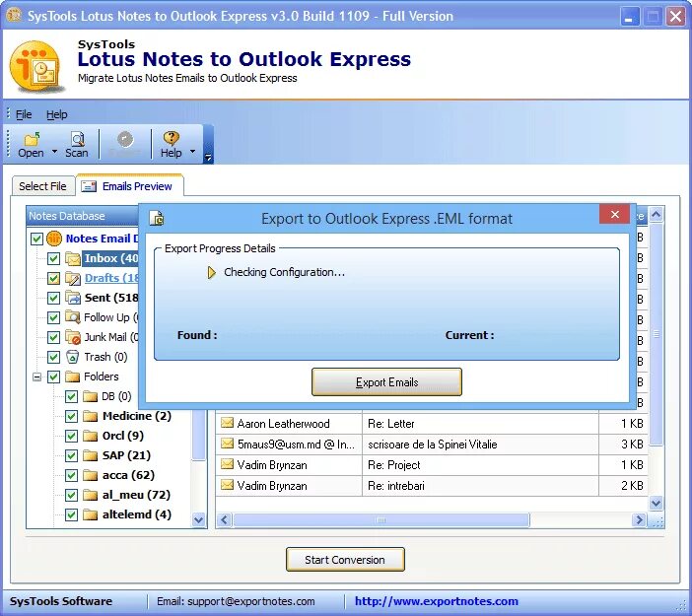Click the Sent folder icon

click(72, 298)
